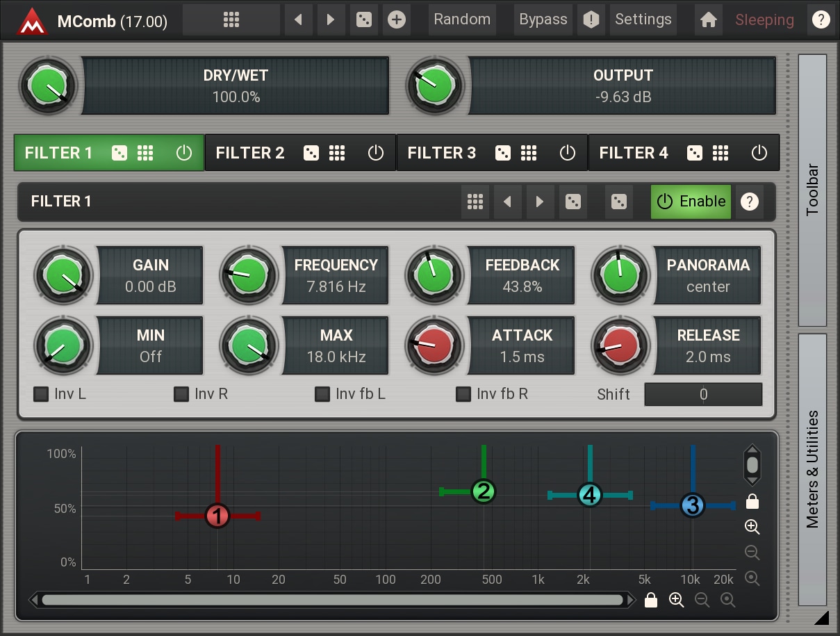Open presets grid in FILTER 1 header bar

pos(475,202)
